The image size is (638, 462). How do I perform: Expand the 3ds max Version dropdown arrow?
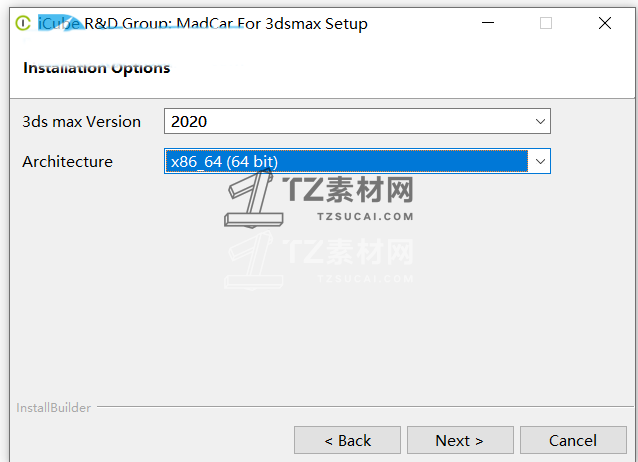(540, 121)
